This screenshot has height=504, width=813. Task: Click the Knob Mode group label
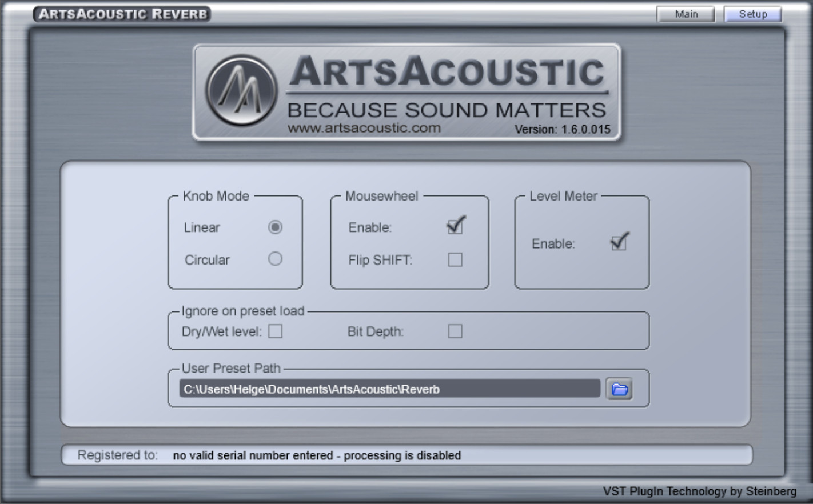[216, 196]
